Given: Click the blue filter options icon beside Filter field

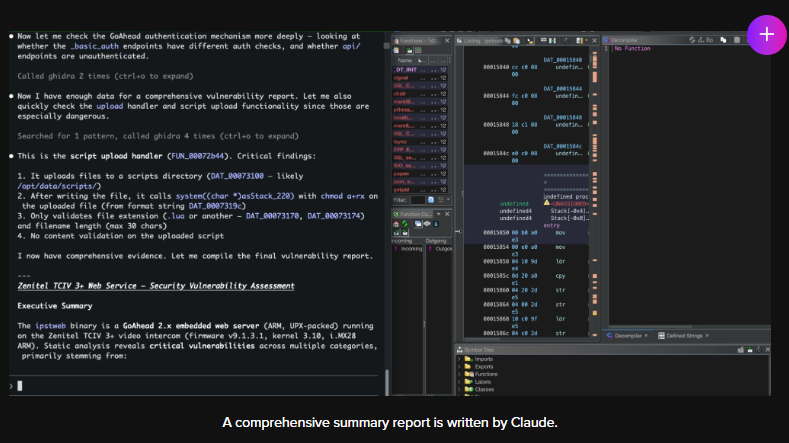Looking at the screenshot, I should click(431, 200).
